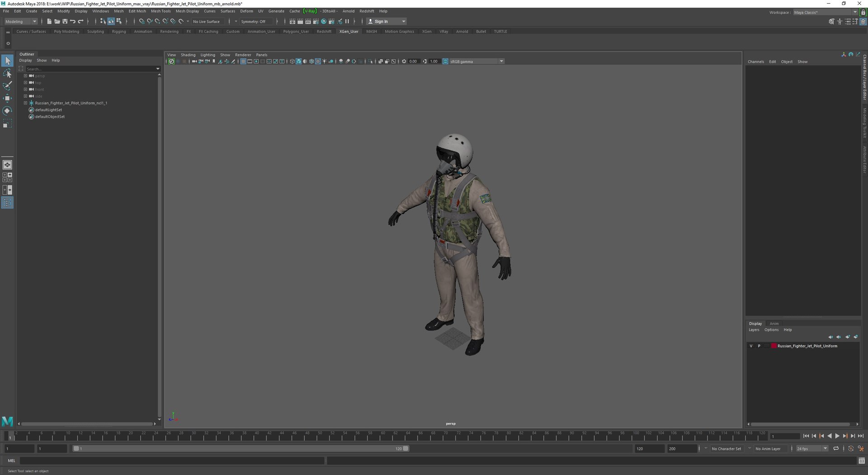Image resolution: width=868 pixels, height=475 pixels.
Task: Activate the Lasso select tool
Action: [x=8, y=73]
